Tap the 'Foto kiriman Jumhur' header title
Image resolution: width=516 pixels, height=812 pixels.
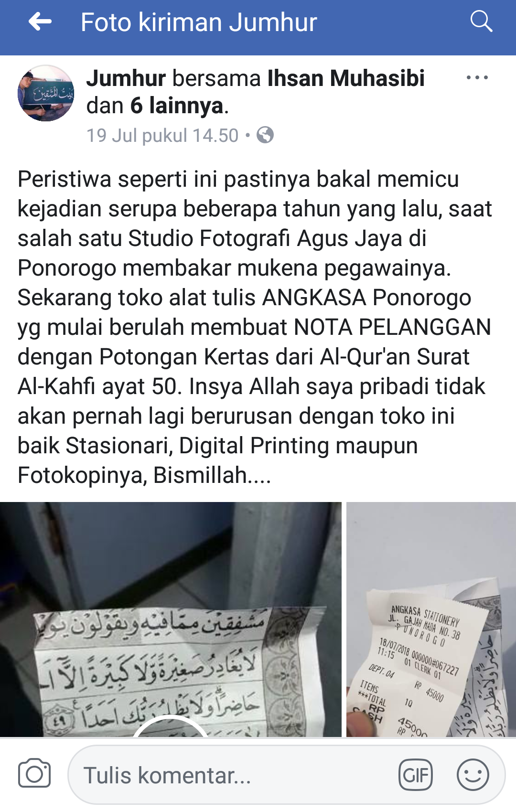point(199,22)
